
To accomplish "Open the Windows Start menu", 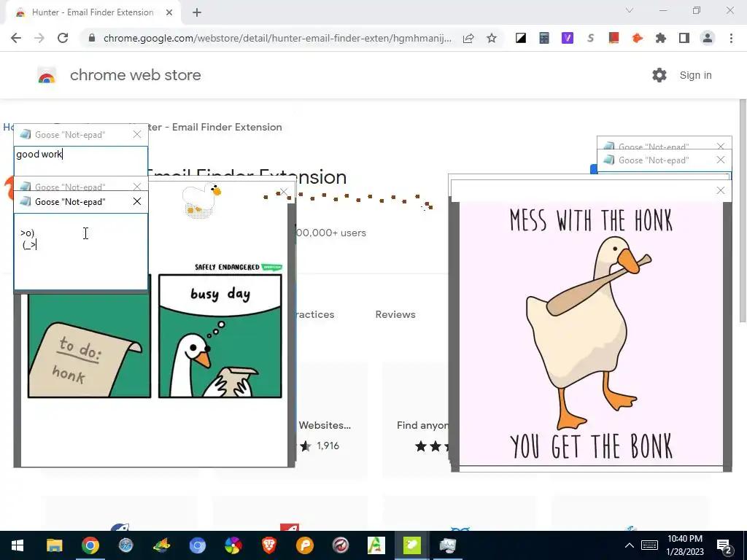I will [18, 545].
